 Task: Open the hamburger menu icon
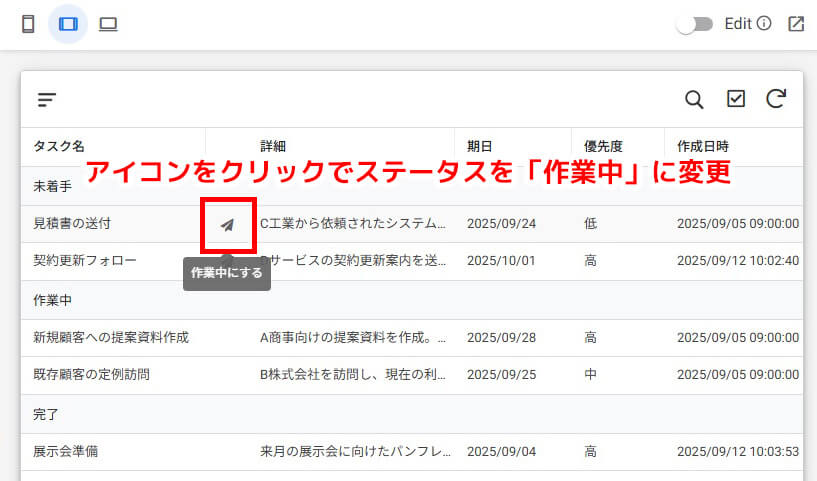(x=47, y=99)
